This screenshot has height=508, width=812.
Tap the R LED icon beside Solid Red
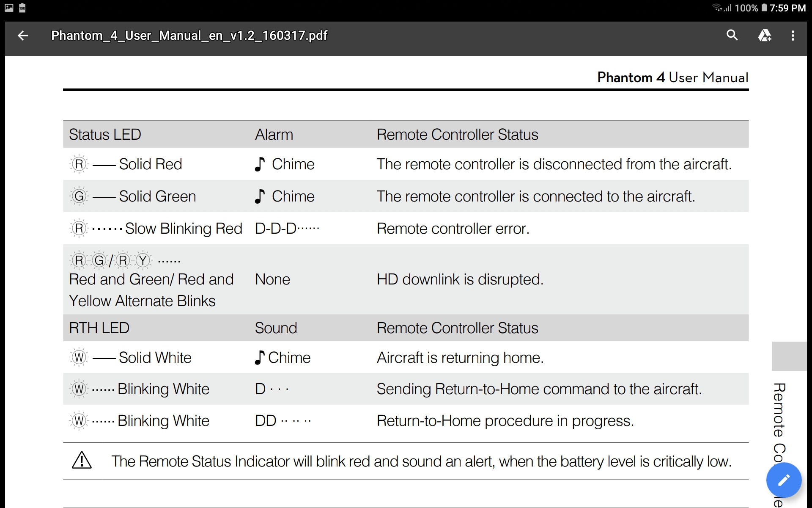79,164
